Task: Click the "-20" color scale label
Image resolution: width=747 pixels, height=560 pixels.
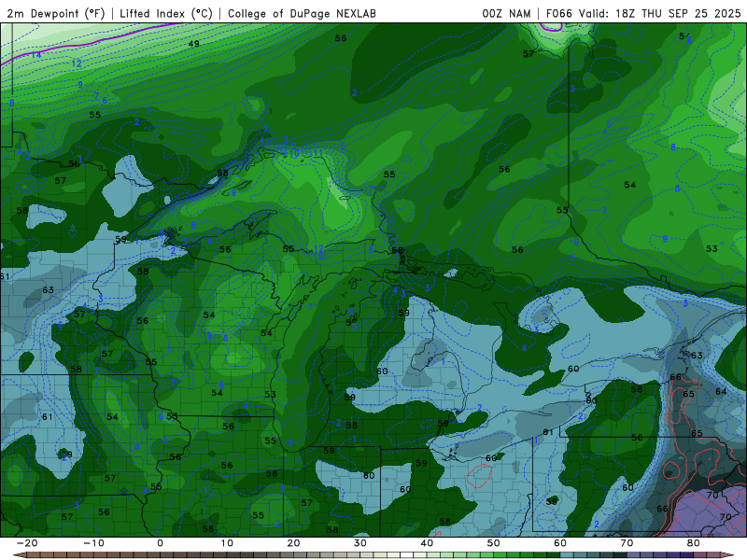Action: click(27, 543)
